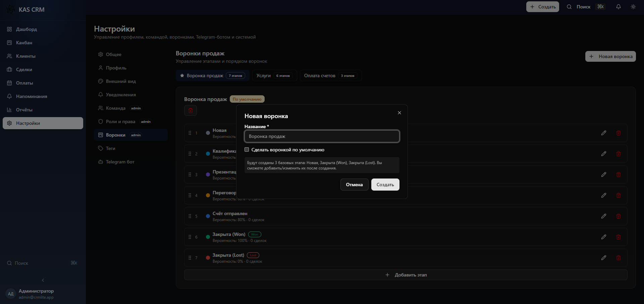Open the Общее settings section
Image resolution: width=644 pixels, height=304 pixels.
tap(131, 54)
